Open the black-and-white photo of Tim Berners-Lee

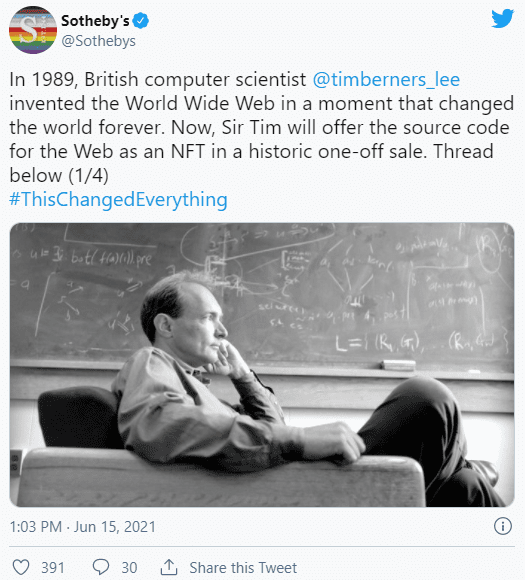262,365
